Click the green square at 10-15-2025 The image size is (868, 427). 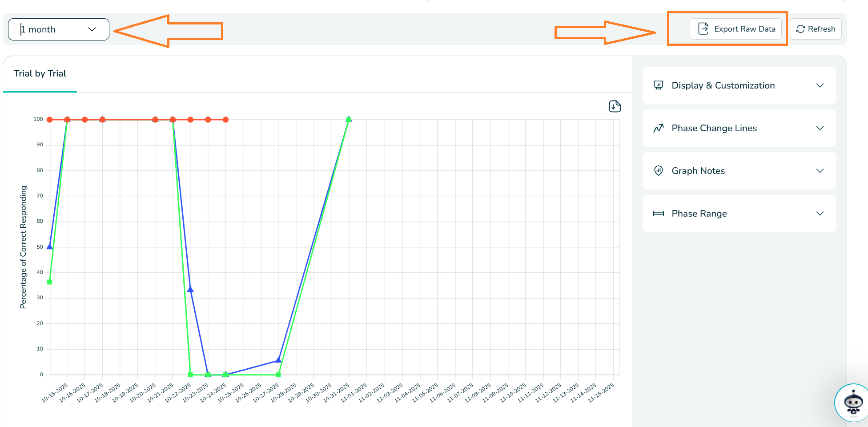49,282
